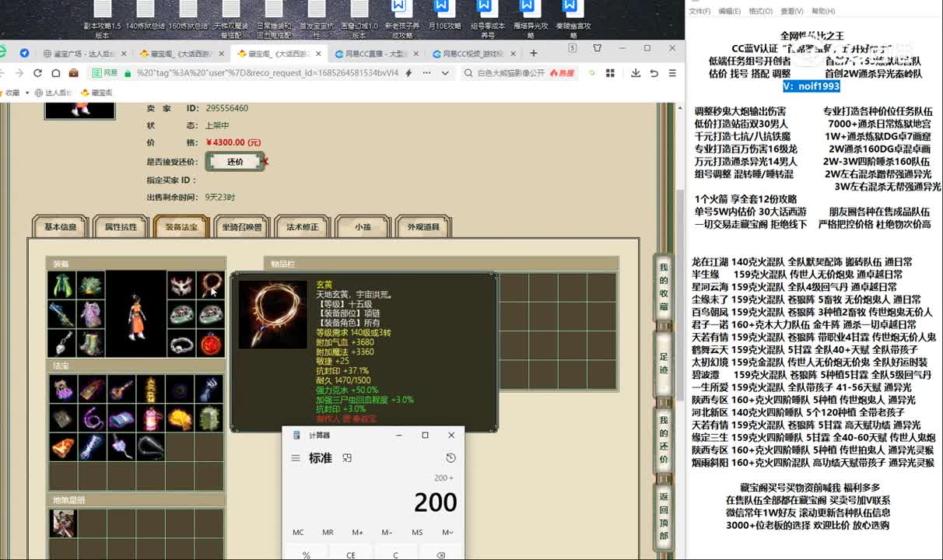
Task: Click the 还价 bargain button
Action: (x=235, y=162)
